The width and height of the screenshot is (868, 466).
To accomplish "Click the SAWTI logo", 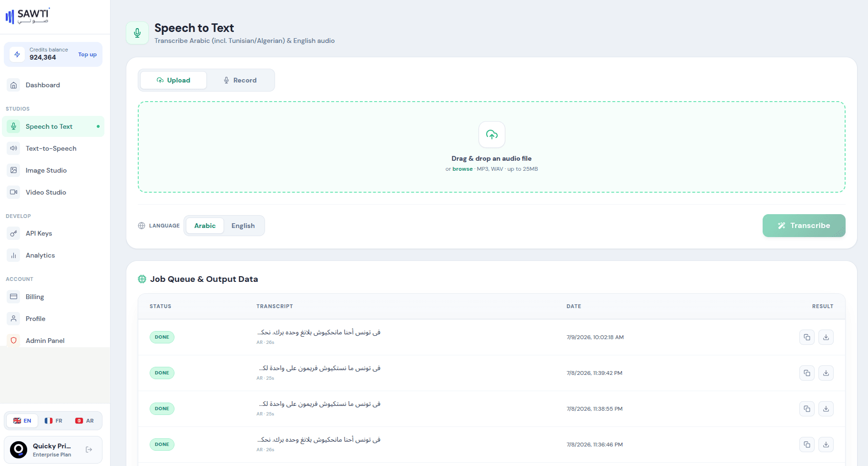I will [28, 16].
